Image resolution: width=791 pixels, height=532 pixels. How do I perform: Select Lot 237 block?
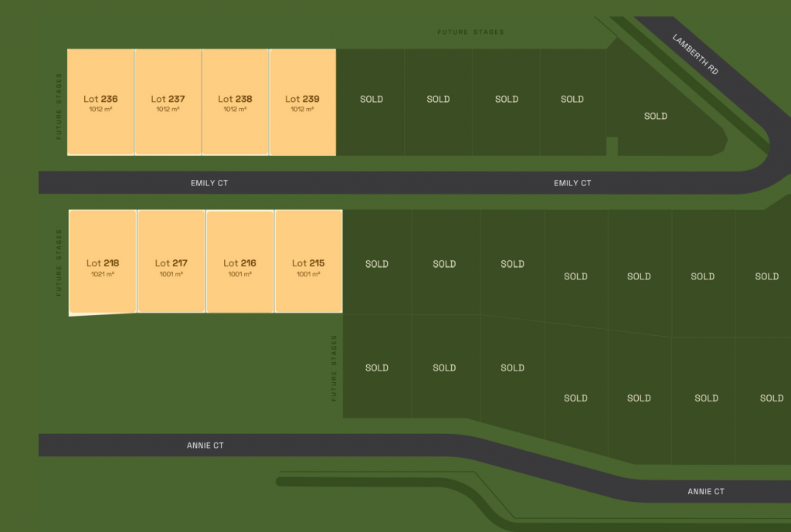(168, 103)
